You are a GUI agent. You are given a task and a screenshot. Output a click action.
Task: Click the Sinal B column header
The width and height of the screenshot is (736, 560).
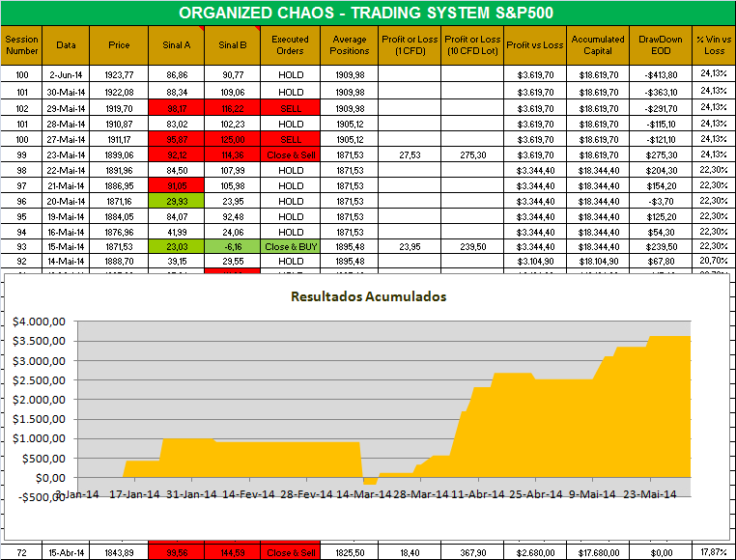click(233, 45)
